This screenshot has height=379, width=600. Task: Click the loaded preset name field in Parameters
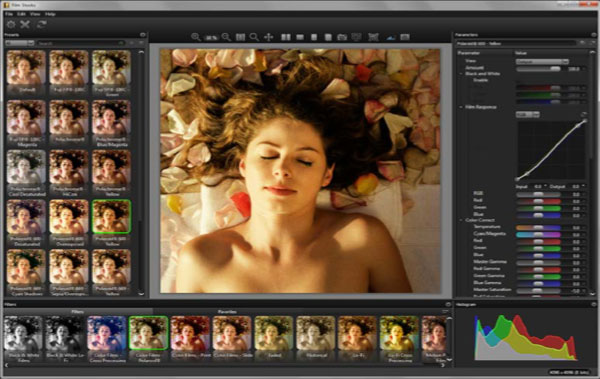point(516,43)
